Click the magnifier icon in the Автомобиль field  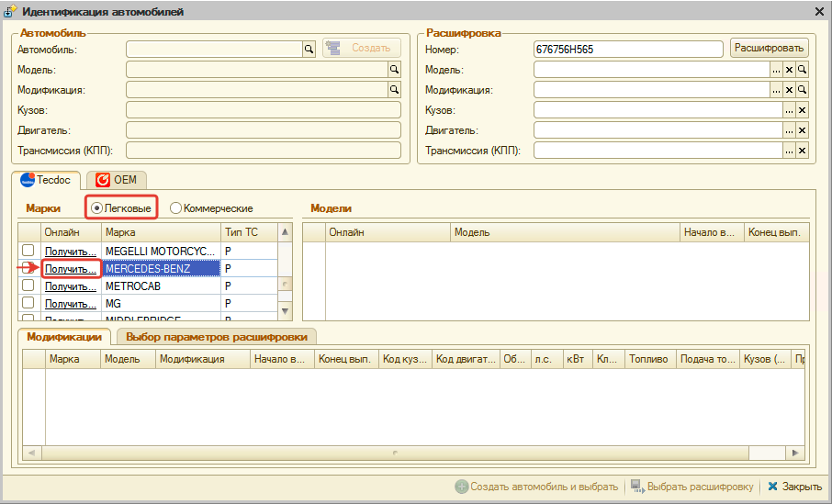[x=309, y=49]
